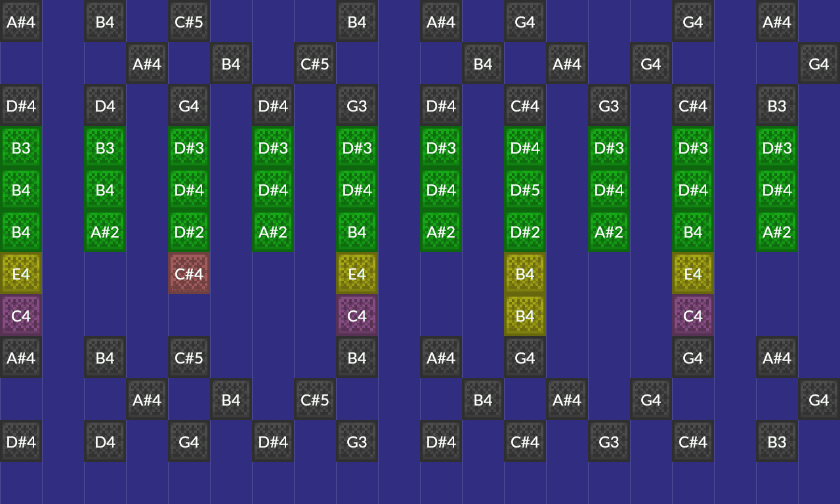Select green D#2 block above the red C#4
840x504 pixels.
coord(189,232)
